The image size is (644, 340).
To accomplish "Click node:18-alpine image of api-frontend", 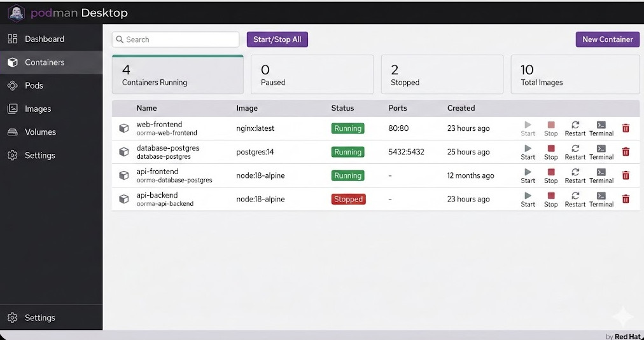I will coord(260,175).
